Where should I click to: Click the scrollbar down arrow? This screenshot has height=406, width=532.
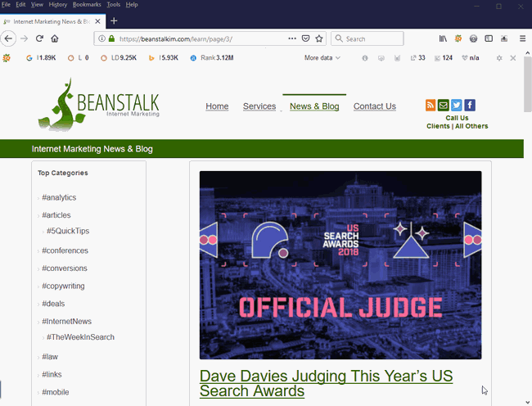click(x=528, y=402)
